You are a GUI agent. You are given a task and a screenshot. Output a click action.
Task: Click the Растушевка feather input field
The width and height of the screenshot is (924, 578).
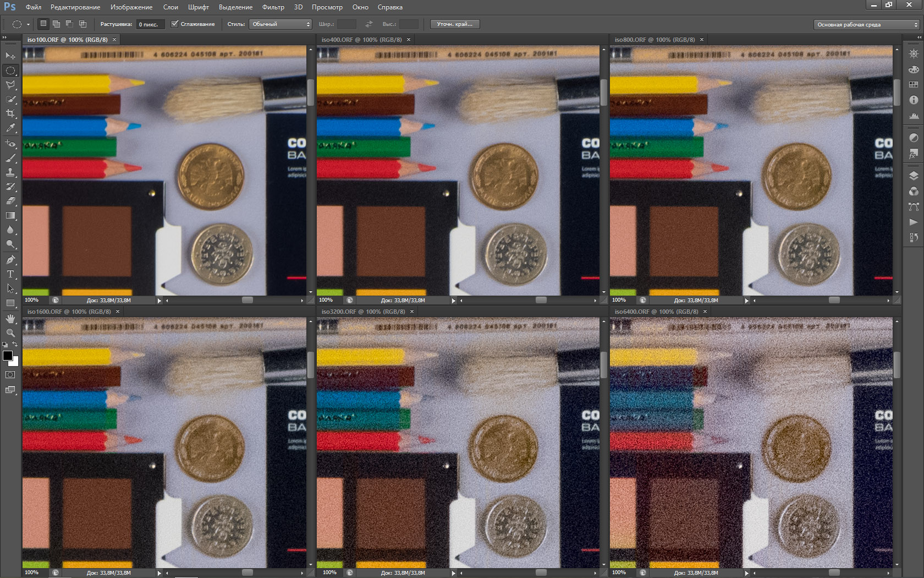click(x=150, y=24)
